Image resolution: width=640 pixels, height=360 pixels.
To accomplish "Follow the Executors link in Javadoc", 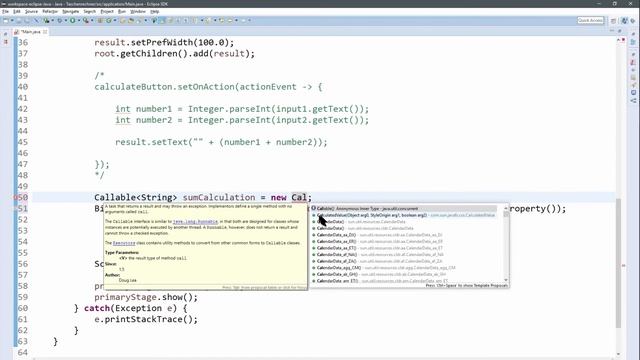I will [124, 243].
